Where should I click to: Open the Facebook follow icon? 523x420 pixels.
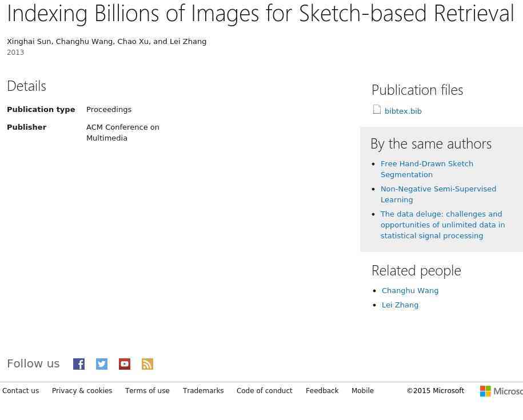(79, 364)
